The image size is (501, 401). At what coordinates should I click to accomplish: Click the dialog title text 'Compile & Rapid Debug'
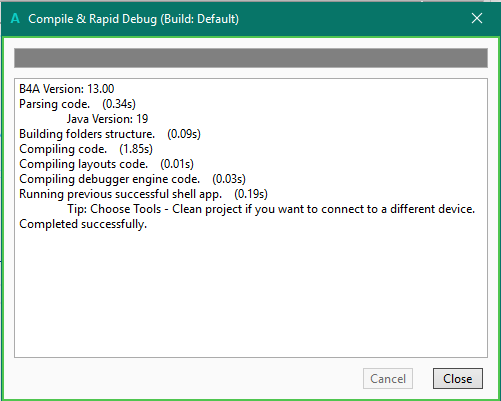tap(93, 19)
